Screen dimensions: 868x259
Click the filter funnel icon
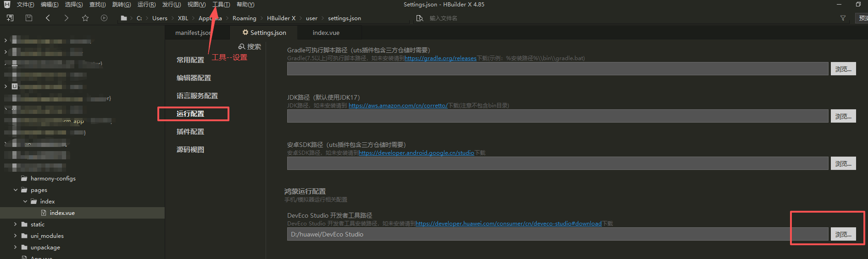click(843, 18)
